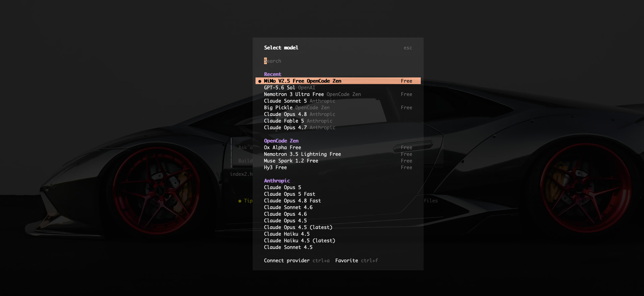The height and width of the screenshot is (296, 644).
Task: Pick the Hy3 Free model
Action: point(338,167)
